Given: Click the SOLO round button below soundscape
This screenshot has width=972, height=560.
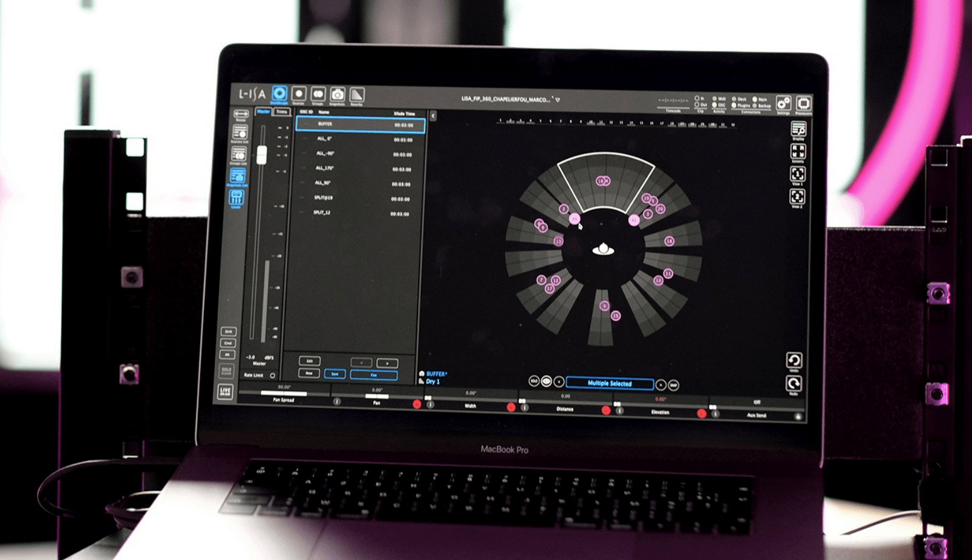Looking at the screenshot, I should pyautogui.click(x=533, y=380).
